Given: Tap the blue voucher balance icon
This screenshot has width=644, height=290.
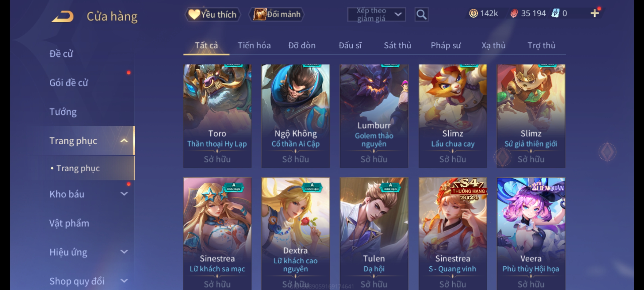Looking at the screenshot, I should point(555,13).
